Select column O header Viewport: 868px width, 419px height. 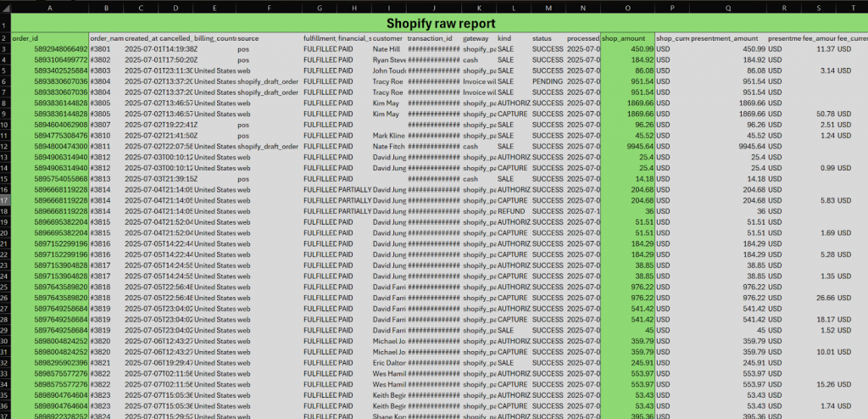[x=627, y=7]
